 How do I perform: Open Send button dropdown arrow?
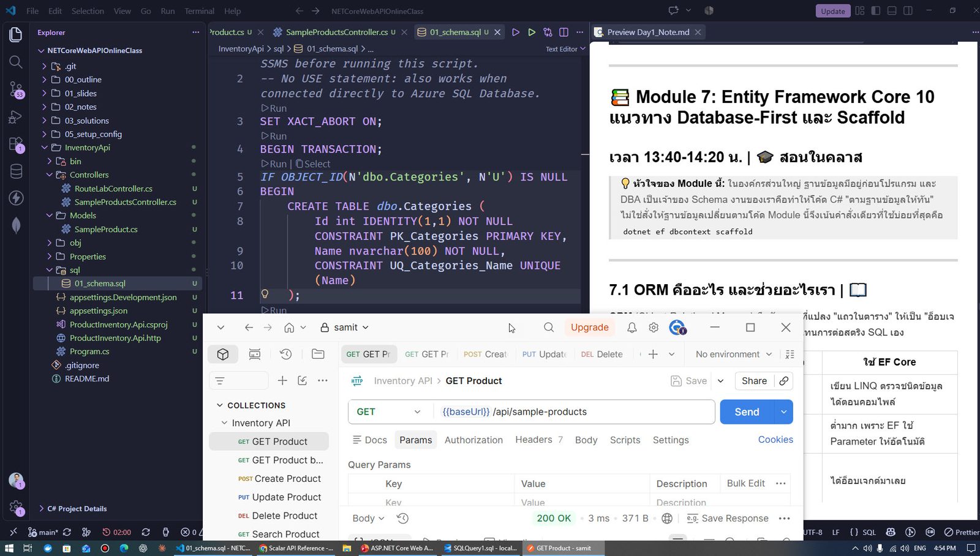tap(783, 412)
